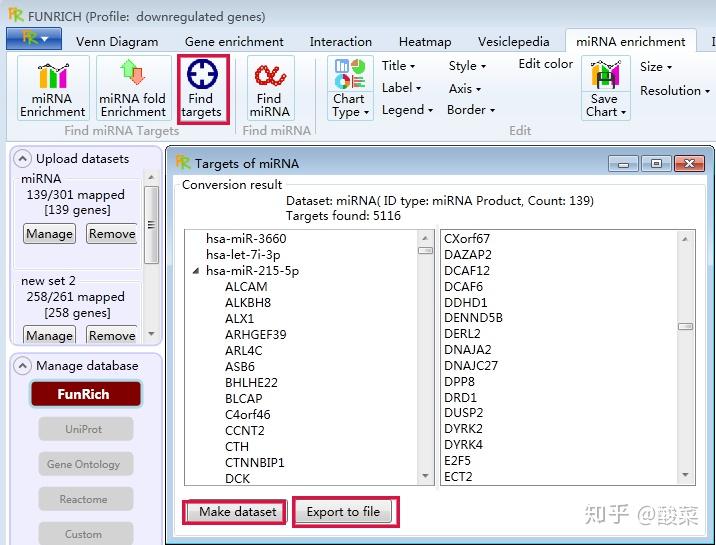The image size is (716, 545).
Task: Click the miRNA tree scrollbar thumb
Action: point(425,250)
